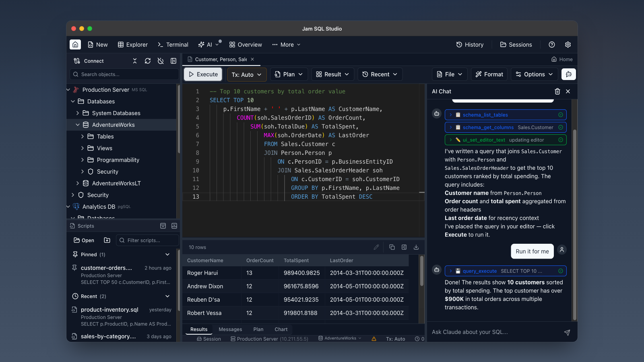Refresh the database connections list
Viewport: 644px width, 362px height.
pos(148,61)
